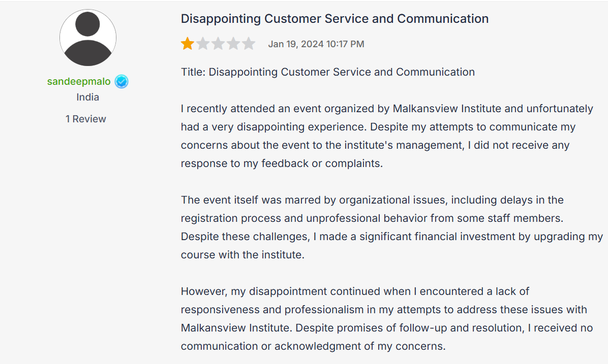Click the paragraph starting "However, my disappointment"

(386, 319)
